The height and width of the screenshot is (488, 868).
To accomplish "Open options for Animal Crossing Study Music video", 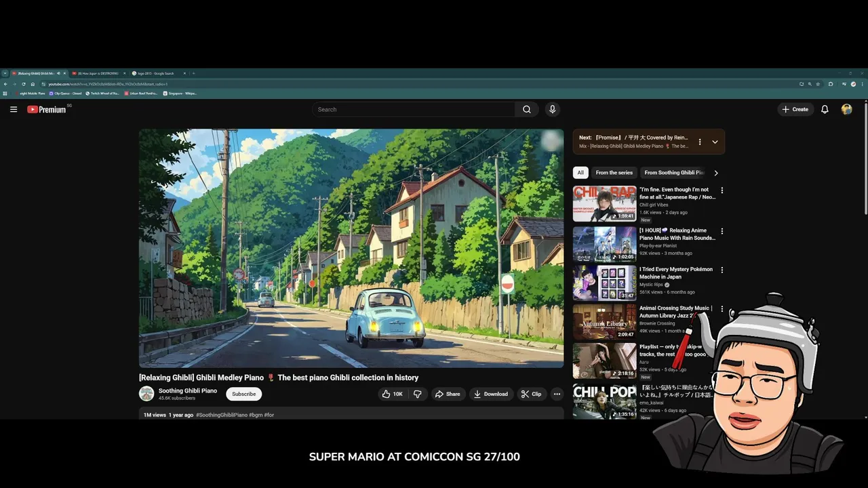I will click(722, 308).
